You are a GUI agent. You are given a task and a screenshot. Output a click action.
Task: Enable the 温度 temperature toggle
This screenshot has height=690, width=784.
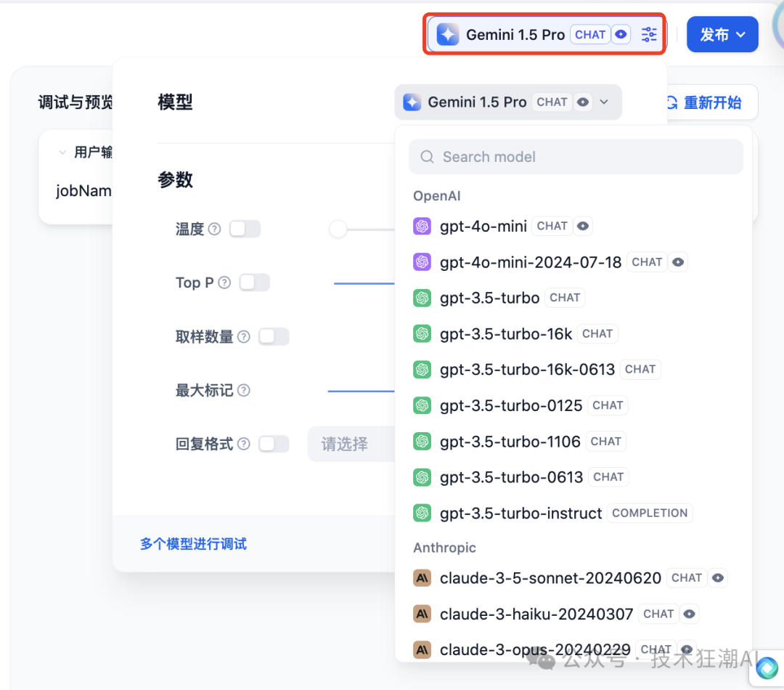tap(245, 230)
